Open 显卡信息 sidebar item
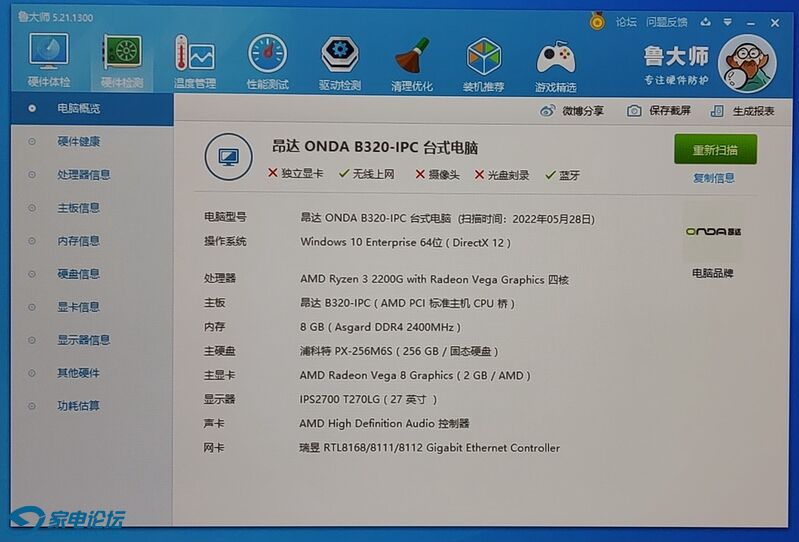799x542 pixels. click(x=78, y=307)
